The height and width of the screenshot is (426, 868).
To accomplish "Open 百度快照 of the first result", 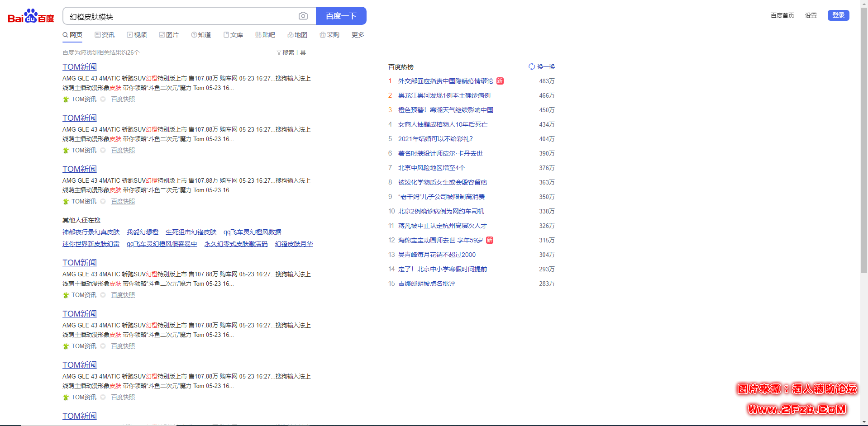I will point(123,99).
